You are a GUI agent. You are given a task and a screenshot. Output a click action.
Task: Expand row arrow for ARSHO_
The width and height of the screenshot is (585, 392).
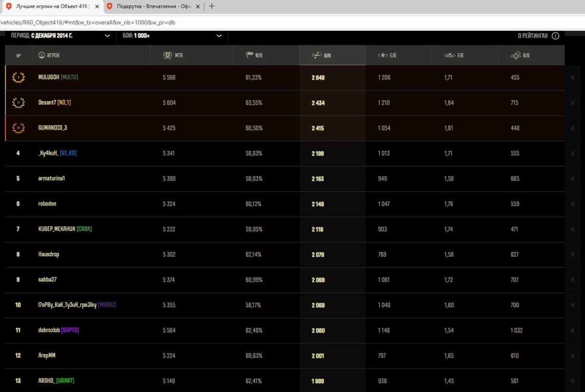click(573, 381)
